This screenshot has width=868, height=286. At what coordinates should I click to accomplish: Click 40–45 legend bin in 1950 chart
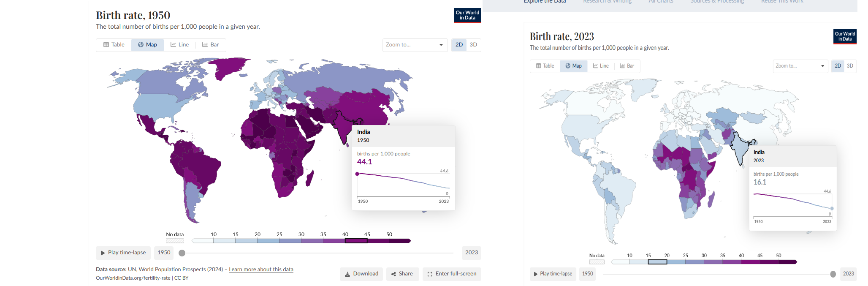[x=356, y=241]
